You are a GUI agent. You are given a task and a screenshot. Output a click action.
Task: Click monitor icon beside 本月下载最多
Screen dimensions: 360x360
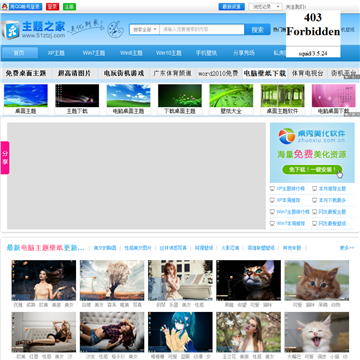314,200
